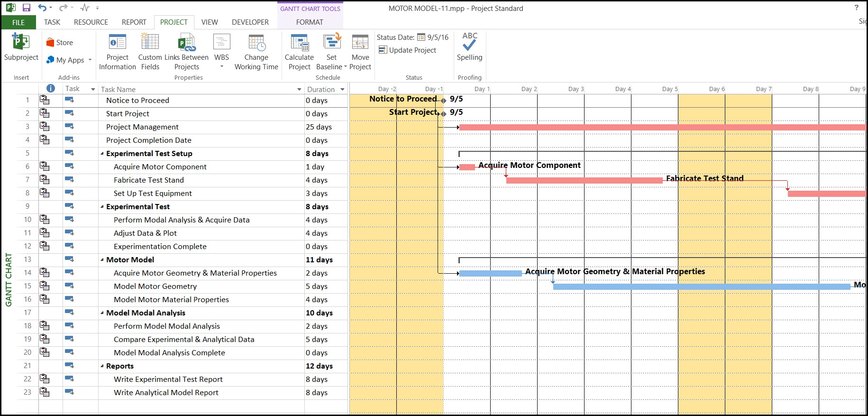Open Custom Fields dialog

point(150,52)
